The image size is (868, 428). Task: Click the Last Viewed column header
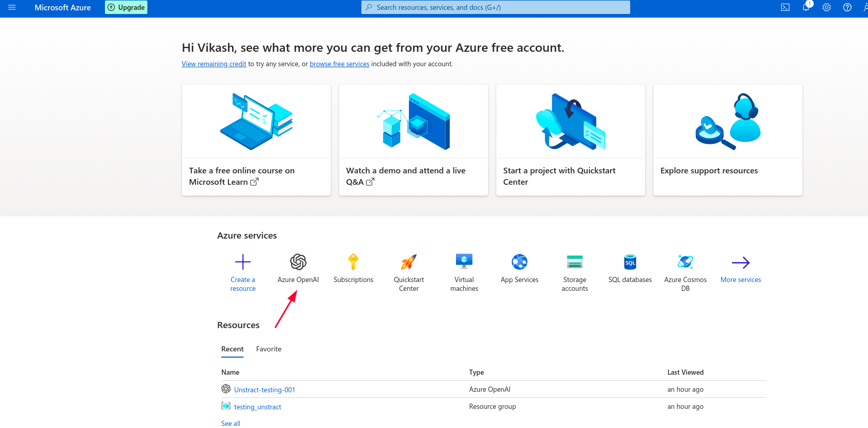tap(686, 373)
